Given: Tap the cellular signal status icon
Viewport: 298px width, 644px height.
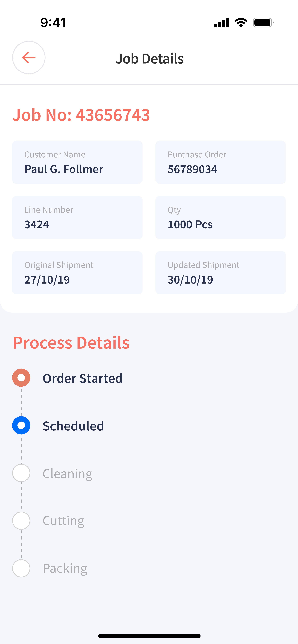Looking at the screenshot, I should (x=221, y=23).
